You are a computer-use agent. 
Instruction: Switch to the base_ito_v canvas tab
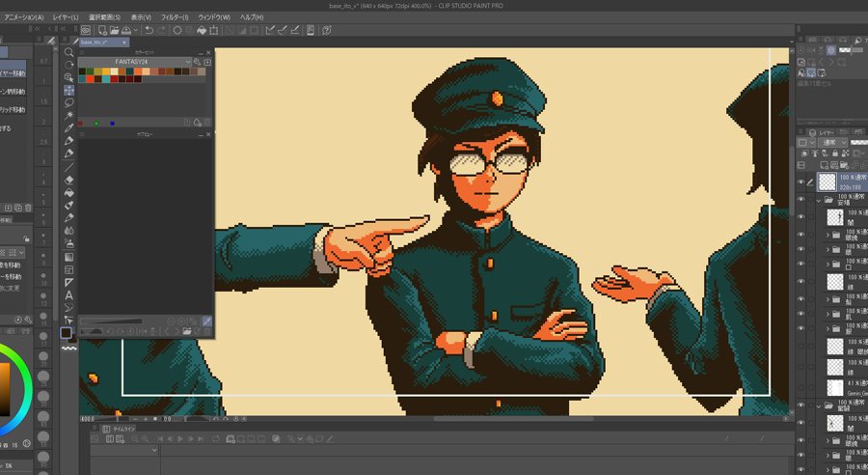[x=99, y=42]
